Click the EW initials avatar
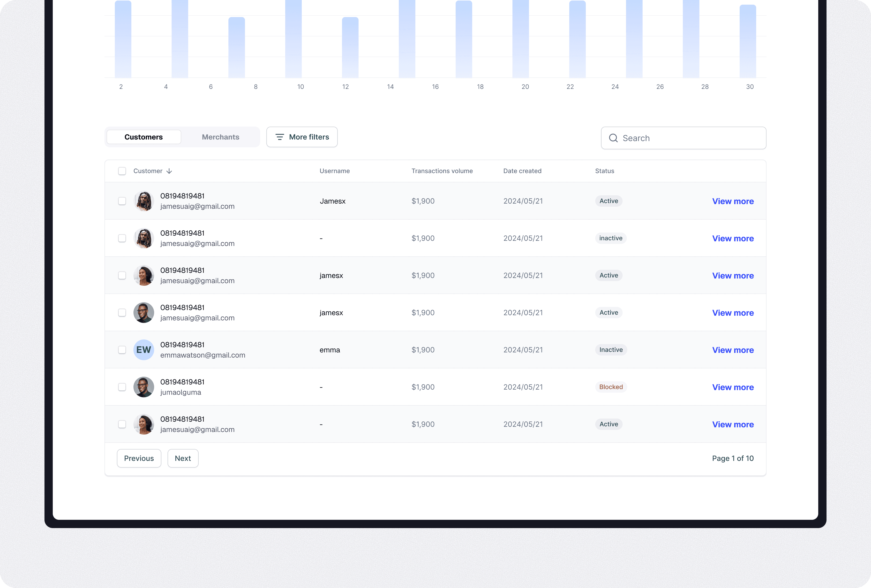The width and height of the screenshot is (871, 588). point(144,350)
